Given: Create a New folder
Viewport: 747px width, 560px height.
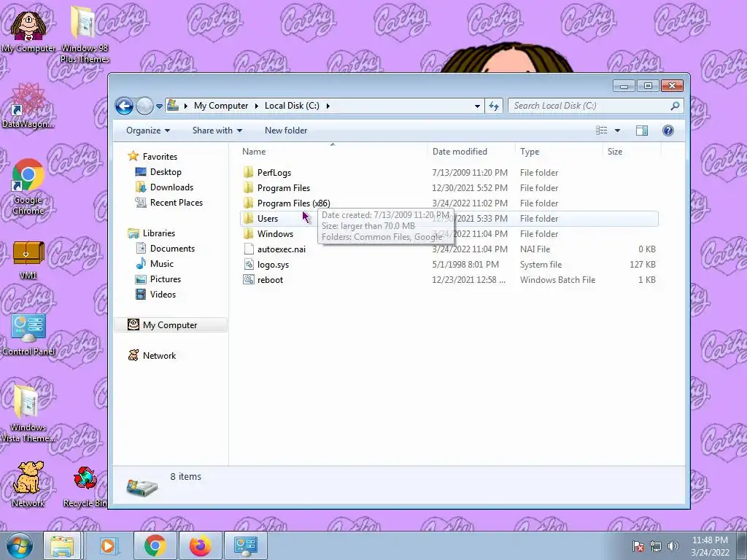Looking at the screenshot, I should pyautogui.click(x=286, y=131).
